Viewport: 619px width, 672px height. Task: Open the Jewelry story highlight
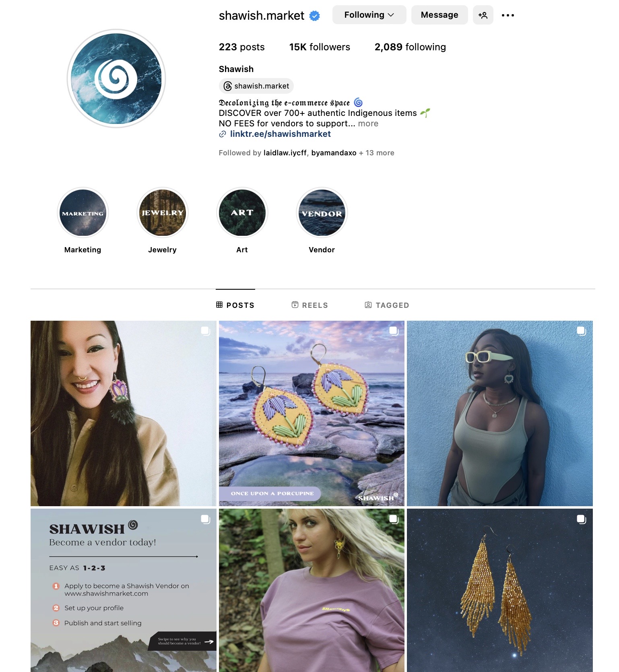(x=163, y=213)
